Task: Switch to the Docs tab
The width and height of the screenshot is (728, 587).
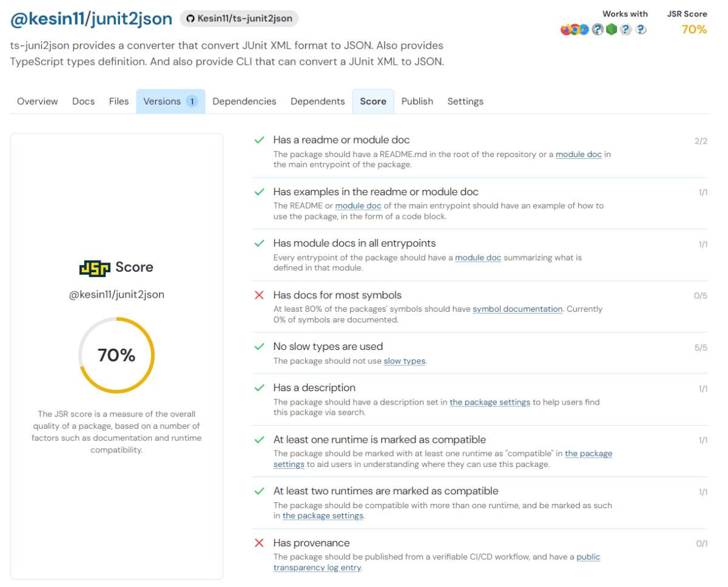Action: (x=84, y=101)
